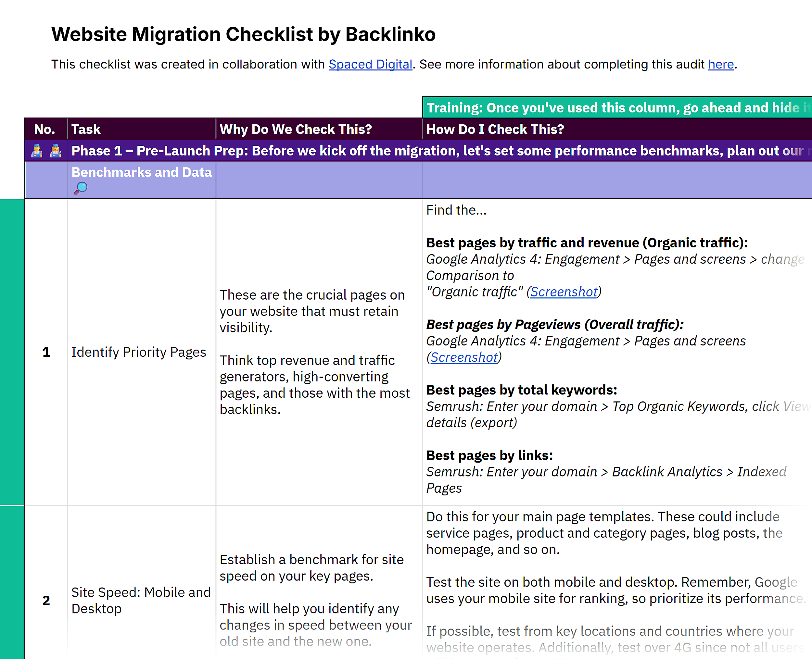Viewport: 812px width, 659px height.
Task: Click 'Best pages by Pageviews (Overall traffic)' heading
Action: point(555,325)
